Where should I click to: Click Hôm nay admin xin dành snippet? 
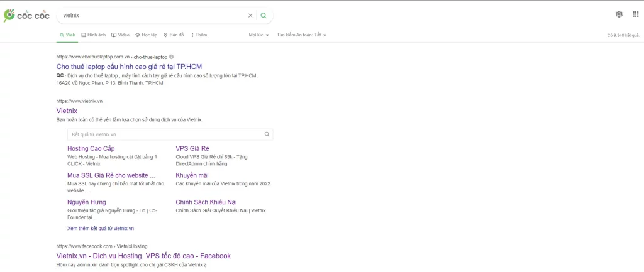coord(131,265)
